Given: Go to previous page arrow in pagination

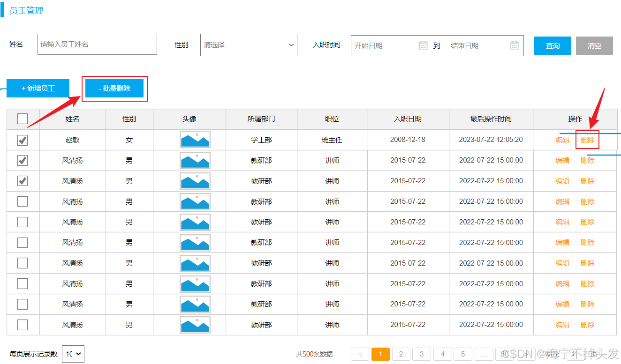Looking at the screenshot, I should click(360, 354).
